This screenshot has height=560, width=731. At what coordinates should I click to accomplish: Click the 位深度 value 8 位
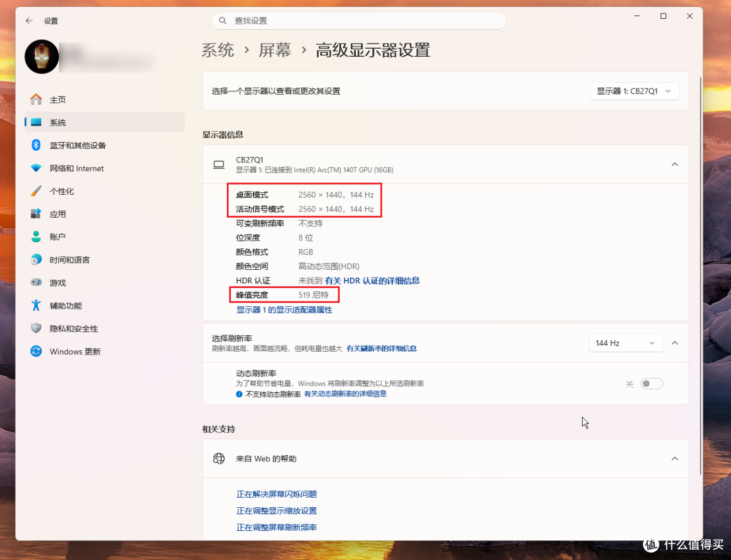click(305, 237)
